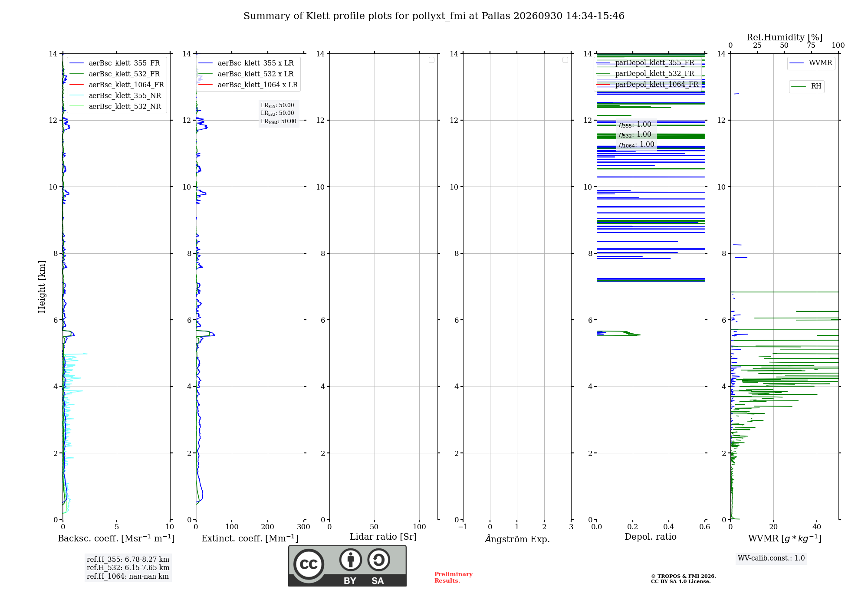This screenshot has height=590, width=868.
Task: Click legend entry parDepol_klett_355_FR
Action: click(646, 62)
